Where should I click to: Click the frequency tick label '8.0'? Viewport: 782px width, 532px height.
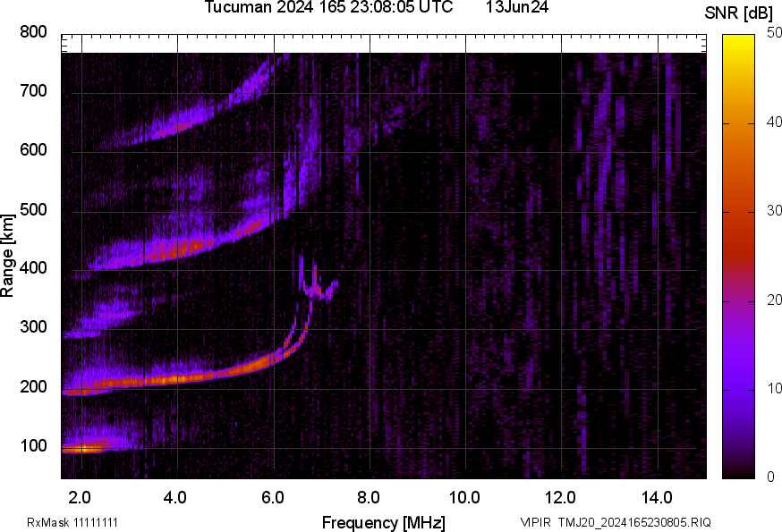368,498
